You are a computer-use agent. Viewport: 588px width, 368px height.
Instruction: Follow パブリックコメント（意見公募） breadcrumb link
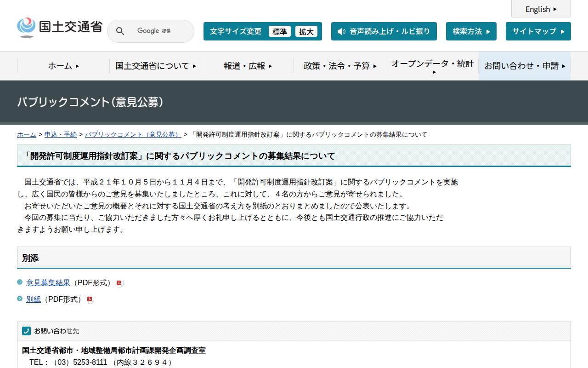click(133, 134)
